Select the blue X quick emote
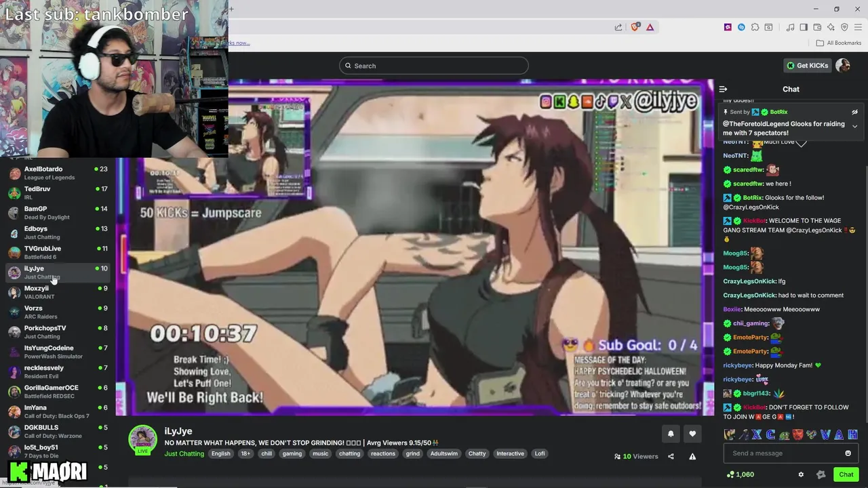Viewport: 868px width, 488px height. pos(757,434)
